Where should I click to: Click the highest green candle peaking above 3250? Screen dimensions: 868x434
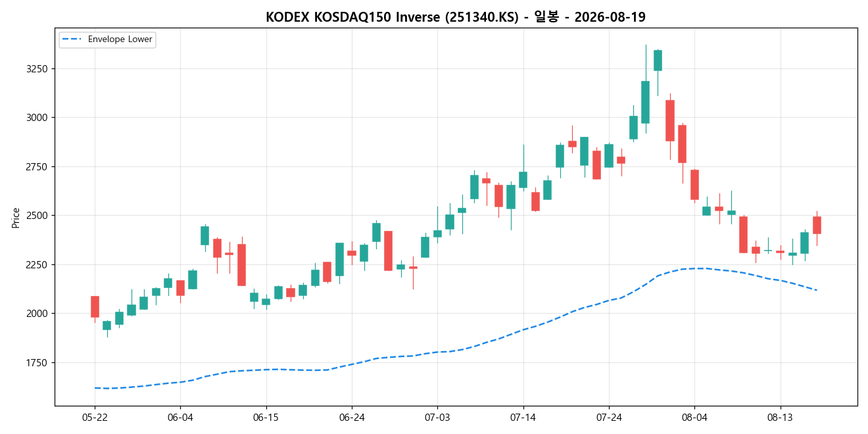pyautogui.click(x=658, y=60)
